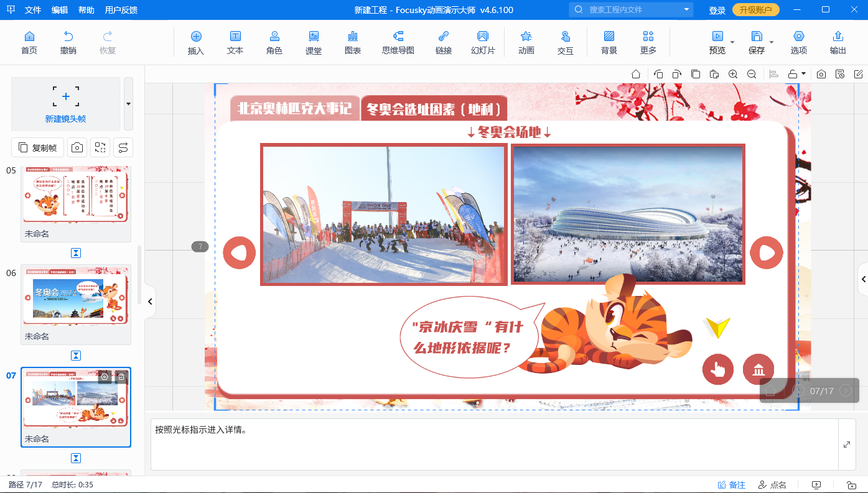Open settings icon on frame 07 thumbnail
Viewport: 868px width, 493px height.
coord(105,377)
